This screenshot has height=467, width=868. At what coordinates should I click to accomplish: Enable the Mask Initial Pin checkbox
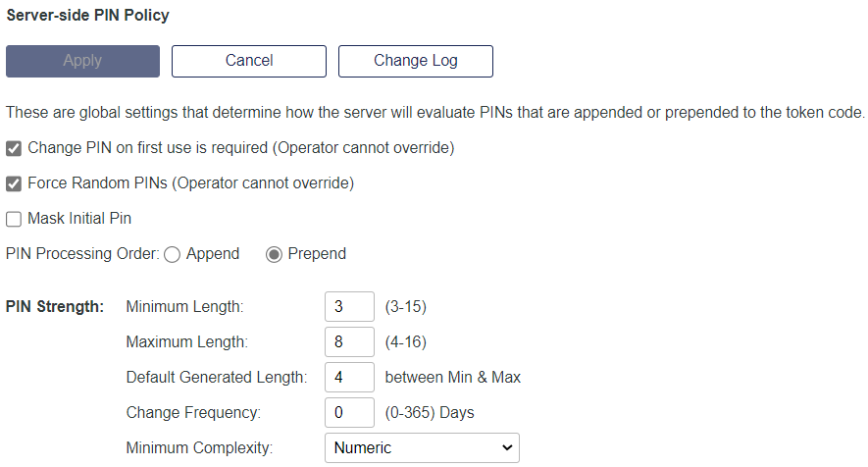pos(14,219)
